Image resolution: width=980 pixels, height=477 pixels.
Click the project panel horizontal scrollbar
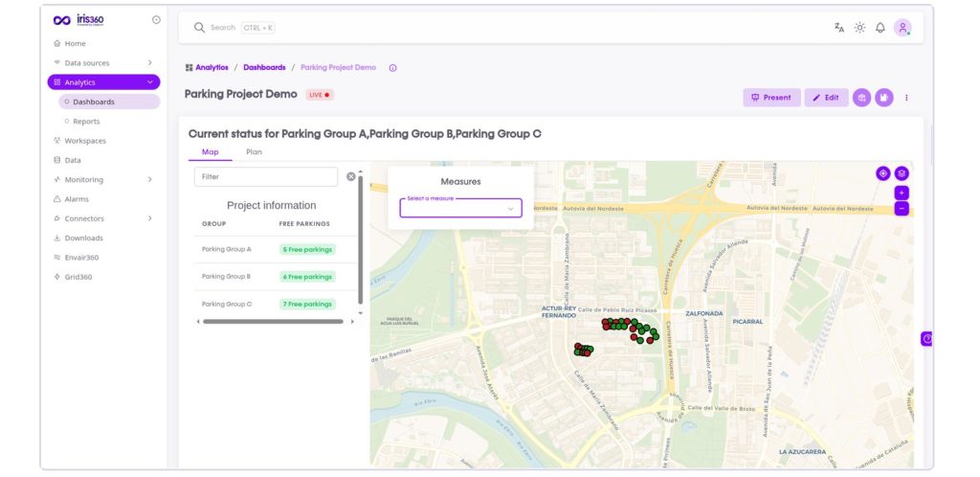pos(273,321)
